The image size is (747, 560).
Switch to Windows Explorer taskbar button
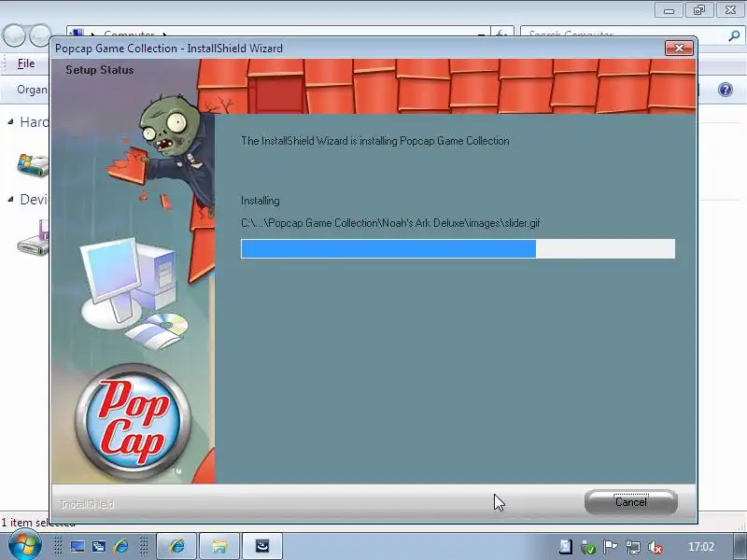pyautogui.click(x=219, y=546)
